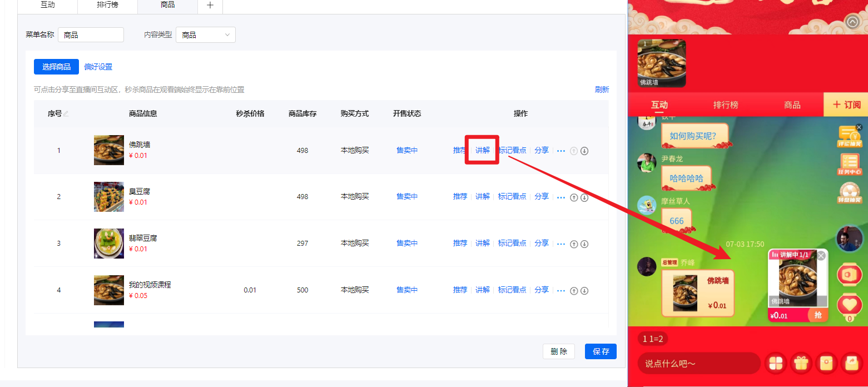Click the four-square menu icon in chat bar
This screenshot has height=387, width=868.
[x=775, y=363]
